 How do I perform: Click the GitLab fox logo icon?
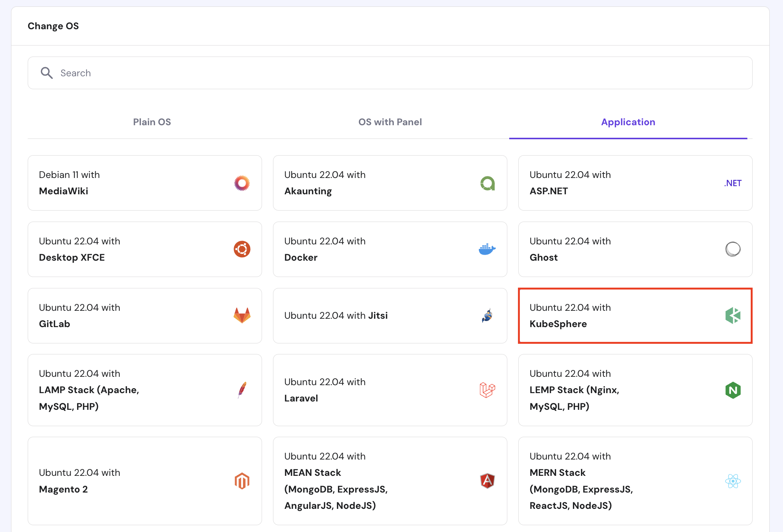coord(242,315)
